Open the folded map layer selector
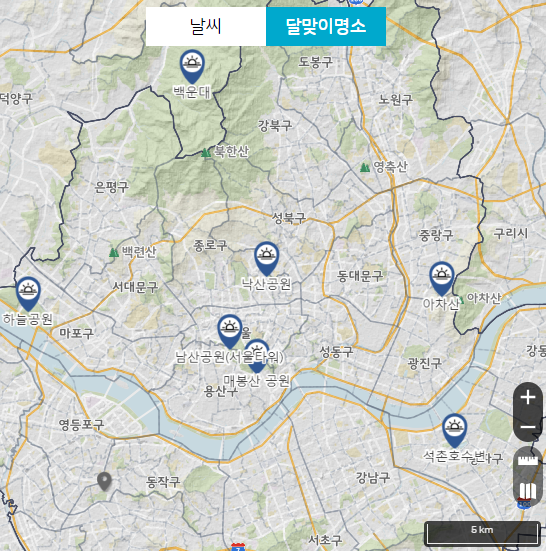Screen dimensions: 546x551 coord(528,491)
